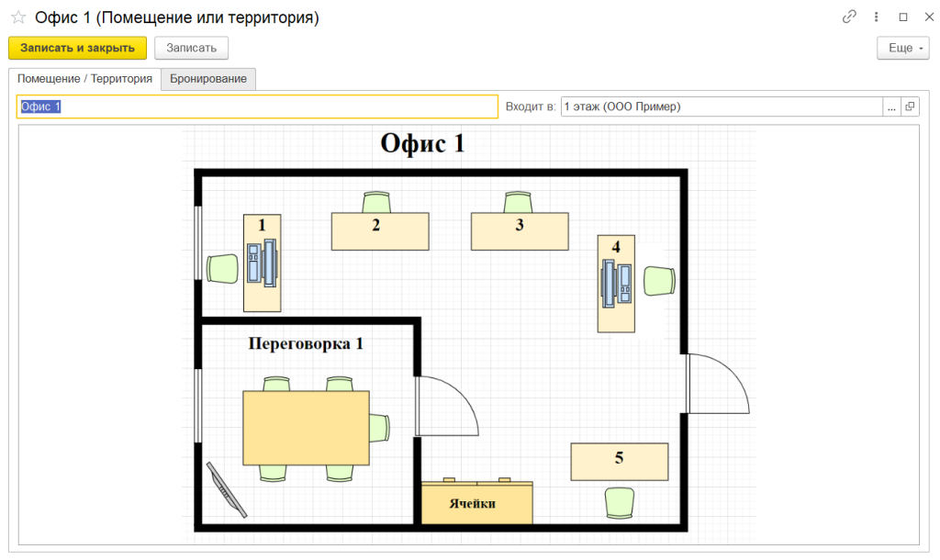
Task: Click the name field containing Офис 1
Action: click(x=257, y=106)
